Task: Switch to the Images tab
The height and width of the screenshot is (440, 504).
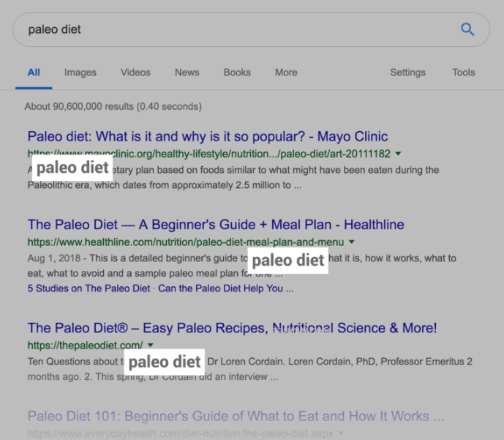Action: 80,72
